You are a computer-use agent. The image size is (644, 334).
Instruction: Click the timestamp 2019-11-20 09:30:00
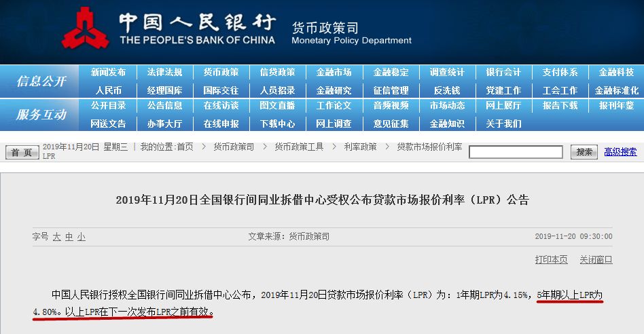click(573, 236)
